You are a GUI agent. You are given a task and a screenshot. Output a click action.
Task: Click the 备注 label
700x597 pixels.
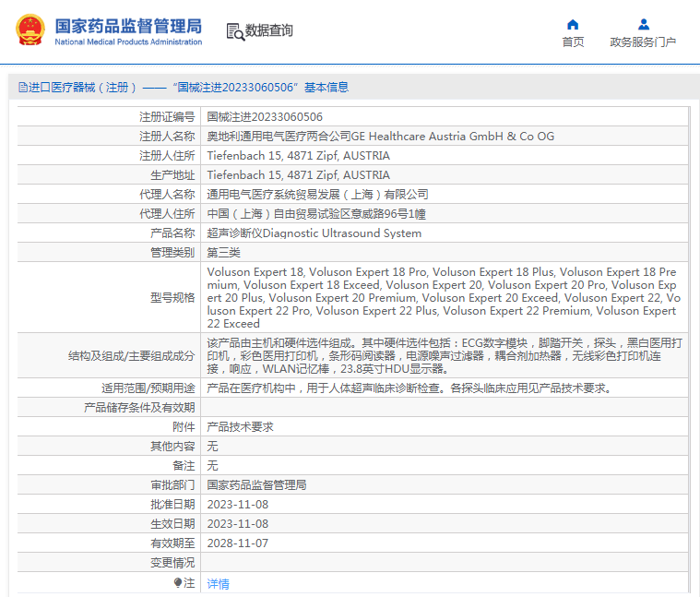click(184, 466)
